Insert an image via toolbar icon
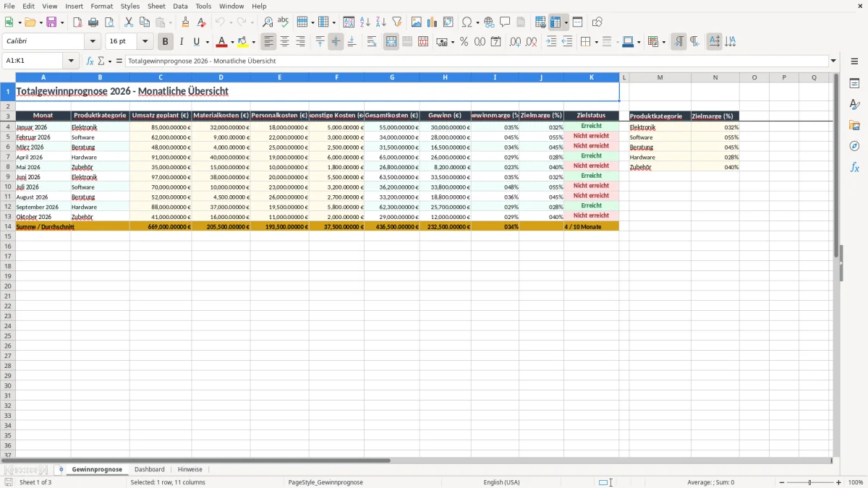The image size is (868, 488). pos(417,22)
